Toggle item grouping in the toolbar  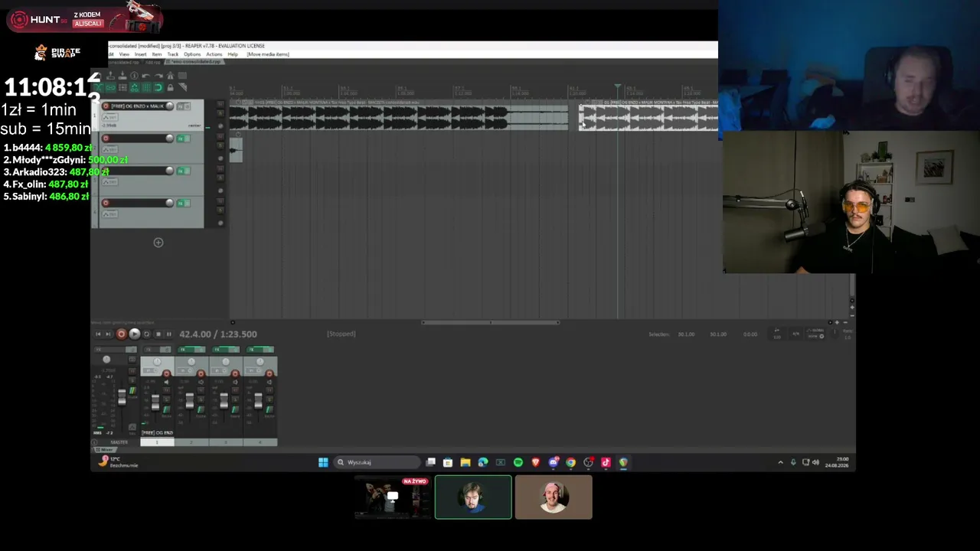pyautogui.click(x=110, y=87)
